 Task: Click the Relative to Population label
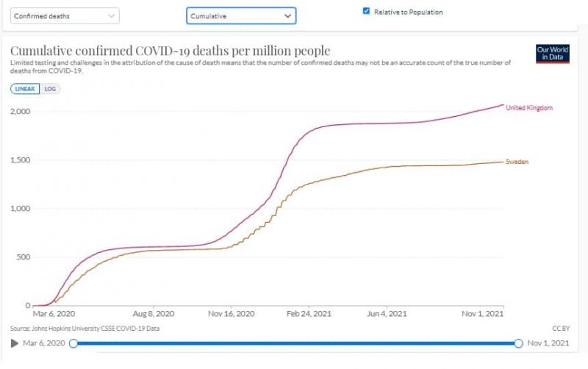409,12
